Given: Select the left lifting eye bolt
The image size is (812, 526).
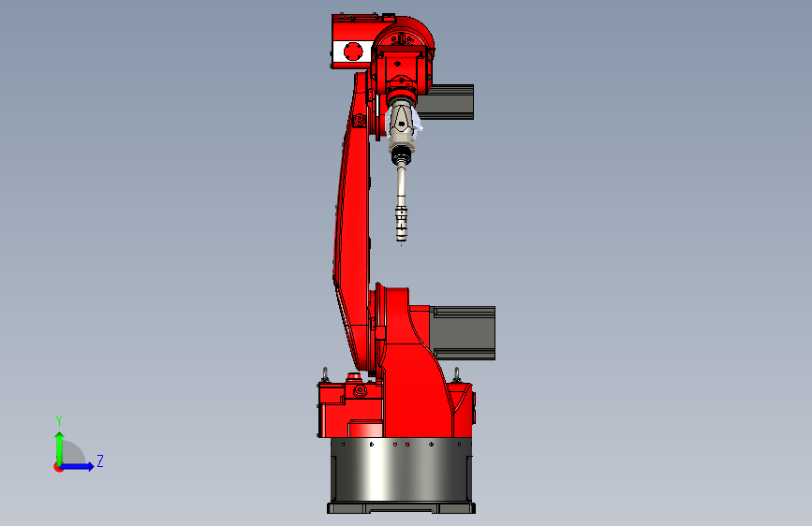Looking at the screenshot, I should 325,374.
